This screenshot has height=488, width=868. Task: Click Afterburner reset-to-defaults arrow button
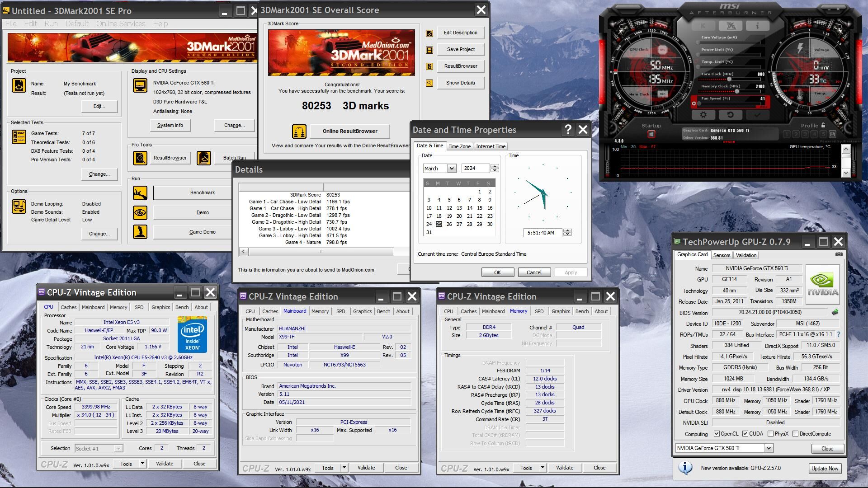[x=730, y=115]
